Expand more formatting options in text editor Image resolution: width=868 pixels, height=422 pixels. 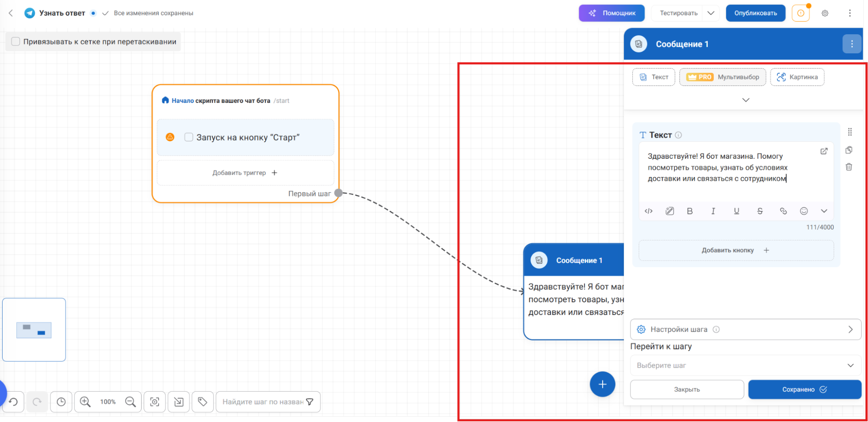coord(824,211)
